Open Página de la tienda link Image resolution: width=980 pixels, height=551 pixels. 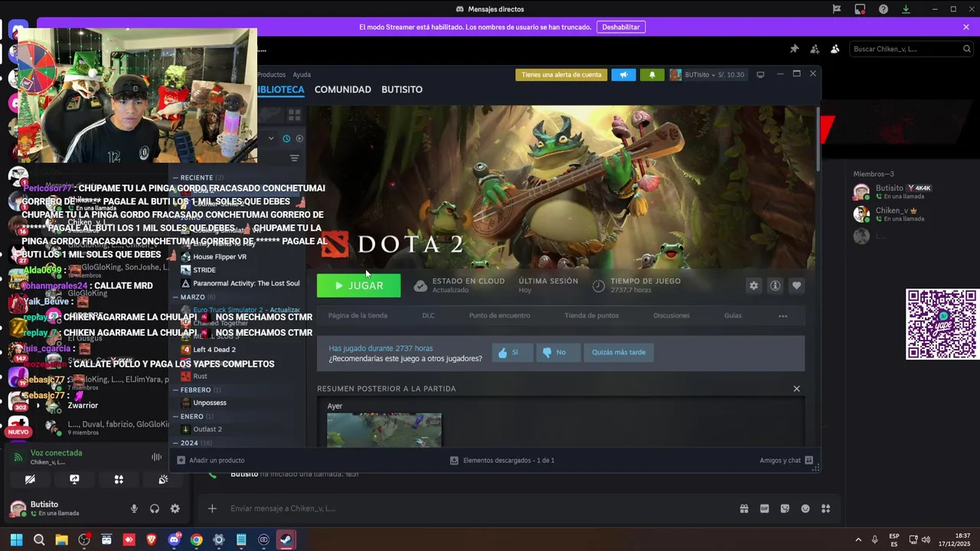click(358, 315)
